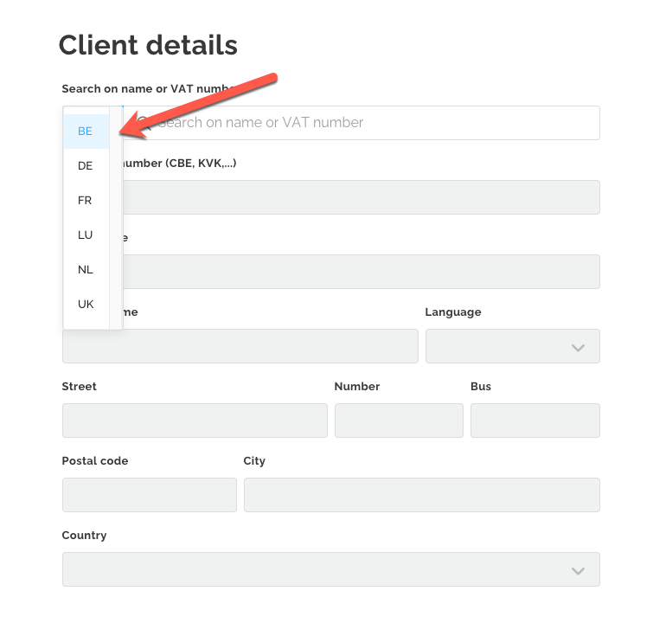Click the scrollbar track of country list
This screenshot has width=672, height=636.
coord(116,218)
